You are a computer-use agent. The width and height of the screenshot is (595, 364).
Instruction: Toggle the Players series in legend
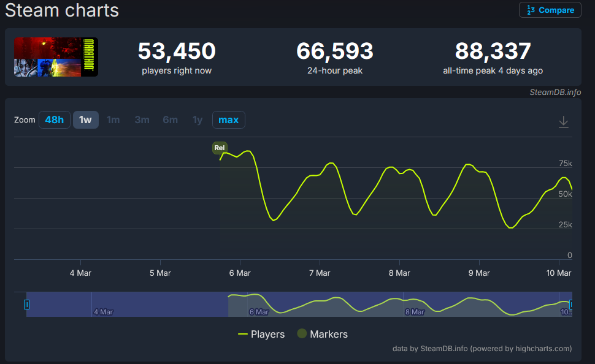(x=261, y=334)
